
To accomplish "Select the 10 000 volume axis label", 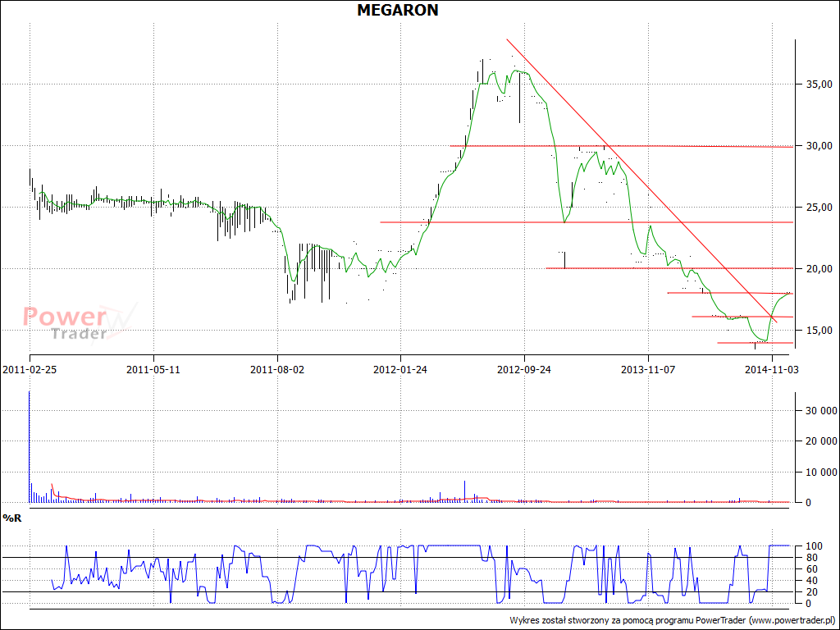I will [x=820, y=472].
